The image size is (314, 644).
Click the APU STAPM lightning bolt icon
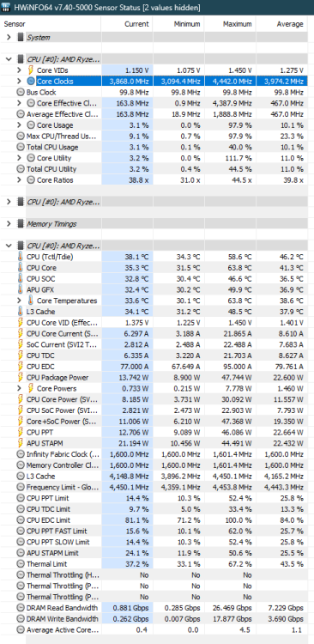point(21,443)
